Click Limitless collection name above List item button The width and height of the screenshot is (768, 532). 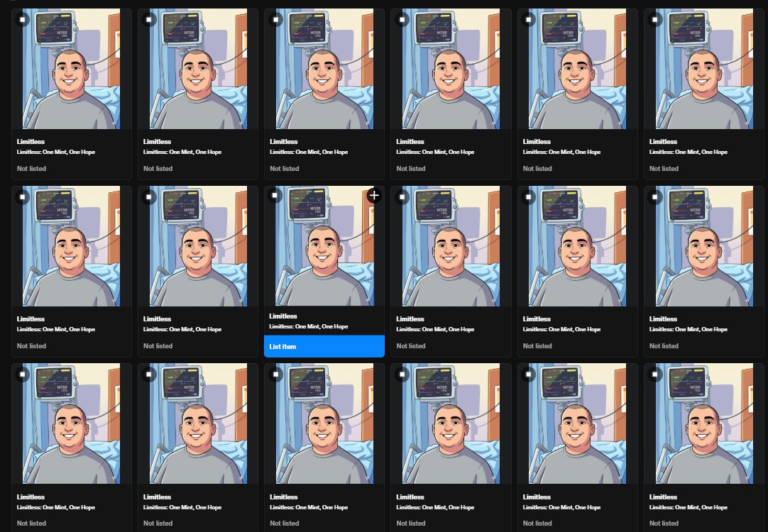point(283,316)
